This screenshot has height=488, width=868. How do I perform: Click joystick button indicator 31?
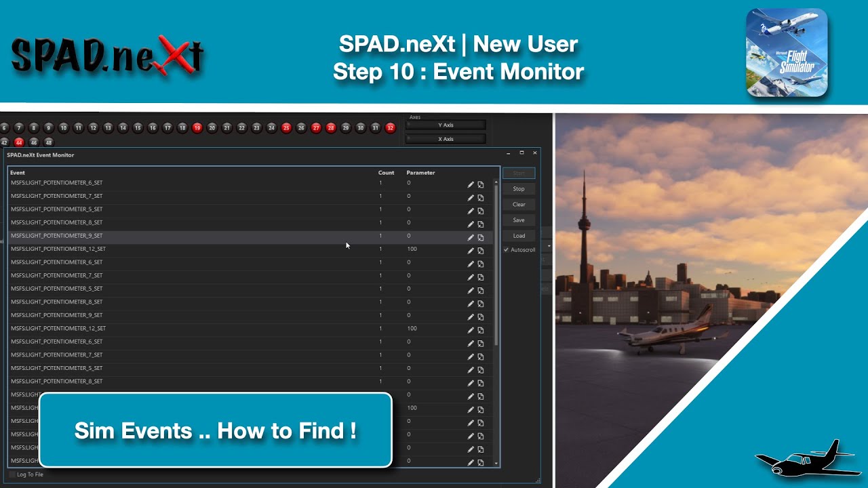[x=376, y=127]
